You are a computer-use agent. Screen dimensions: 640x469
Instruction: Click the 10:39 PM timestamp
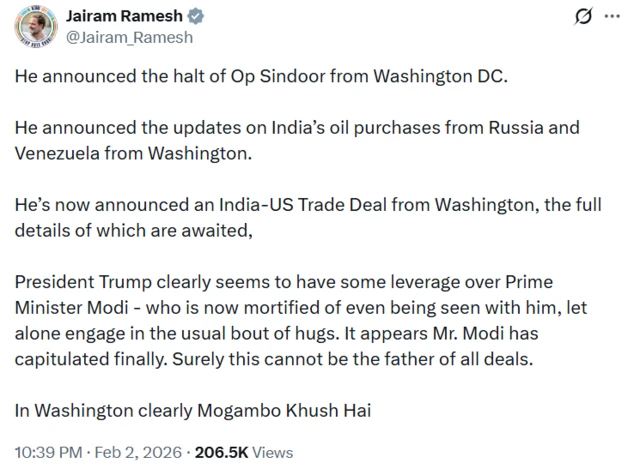(x=47, y=452)
